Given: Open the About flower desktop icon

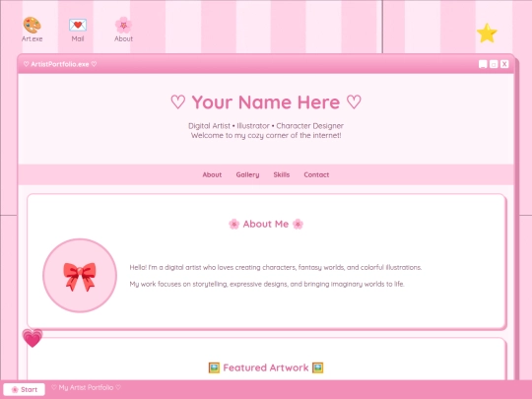Looking at the screenshot, I should (x=123, y=30).
